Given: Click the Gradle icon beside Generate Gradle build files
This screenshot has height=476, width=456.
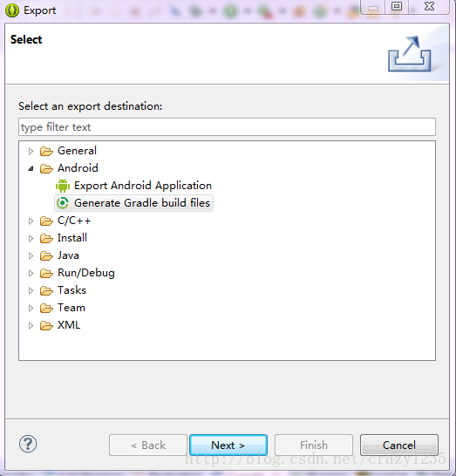Looking at the screenshot, I should point(63,203).
